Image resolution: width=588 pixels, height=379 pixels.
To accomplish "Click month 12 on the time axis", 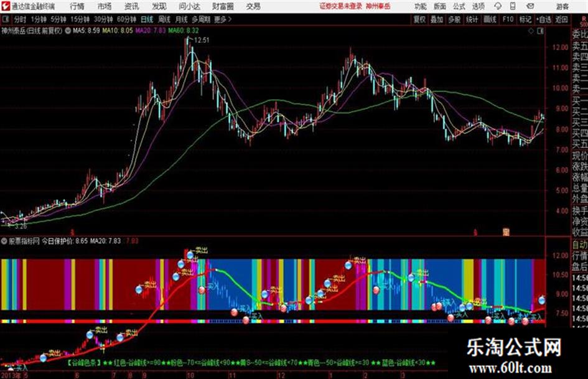I will tap(281, 375).
